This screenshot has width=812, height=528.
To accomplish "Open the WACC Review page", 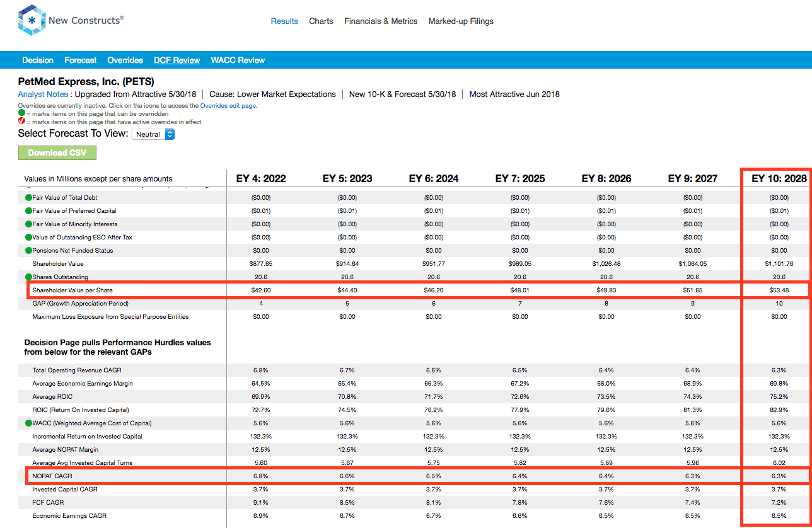I will (238, 60).
